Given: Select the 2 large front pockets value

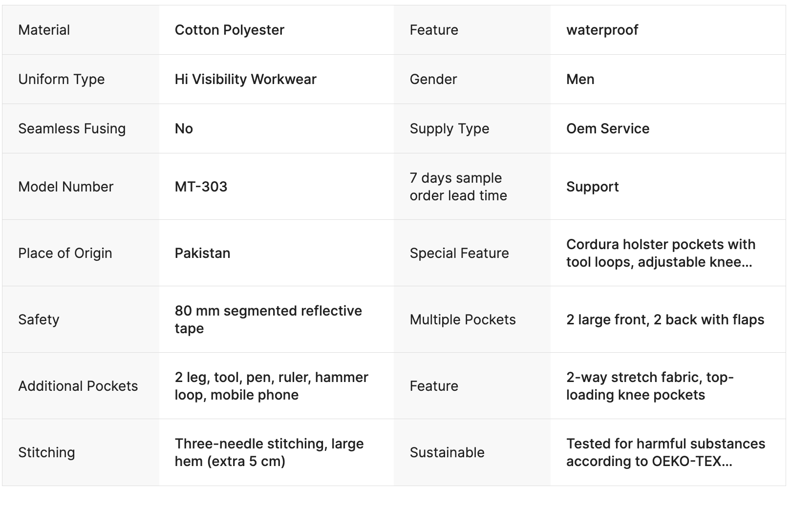Looking at the screenshot, I should coord(664,319).
